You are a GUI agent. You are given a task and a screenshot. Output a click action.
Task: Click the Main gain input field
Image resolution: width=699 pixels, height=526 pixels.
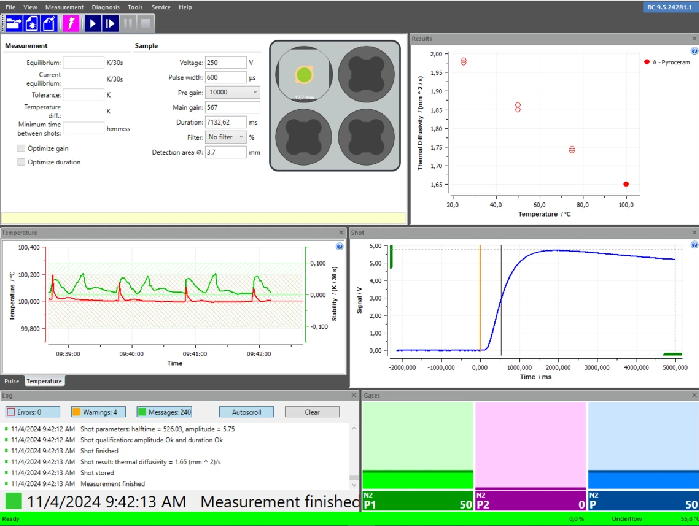232,107
